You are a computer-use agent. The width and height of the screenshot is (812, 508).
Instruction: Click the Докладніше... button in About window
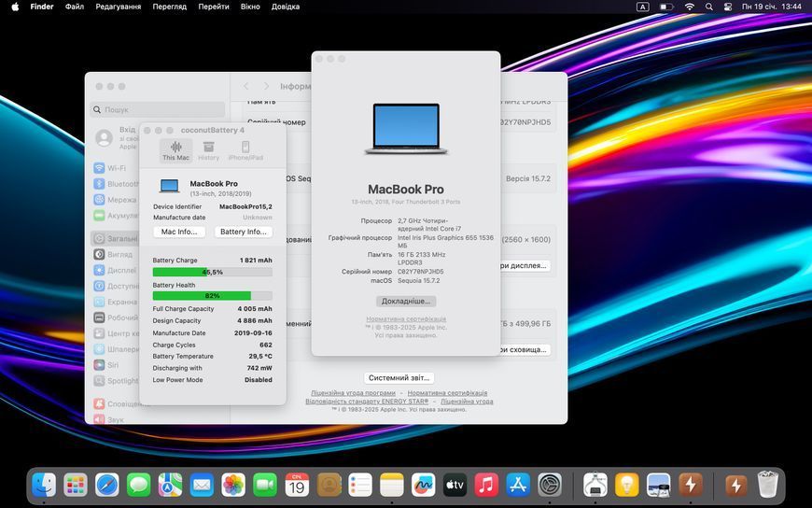click(x=406, y=302)
